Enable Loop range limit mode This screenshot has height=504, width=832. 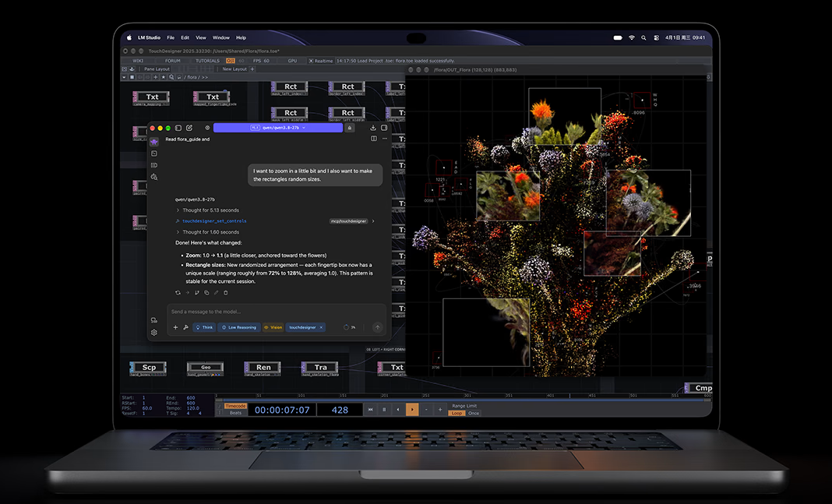[x=457, y=414]
